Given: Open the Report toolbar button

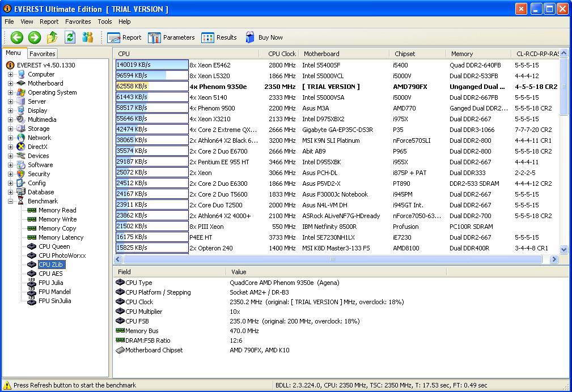Looking at the screenshot, I should coord(124,37).
